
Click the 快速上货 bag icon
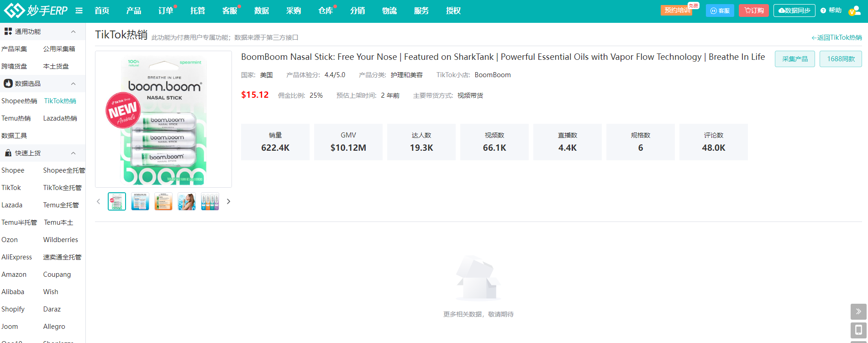pos(8,153)
